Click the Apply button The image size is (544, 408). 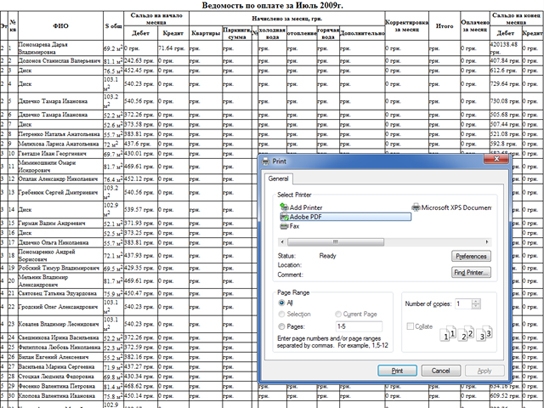[484, 371]
